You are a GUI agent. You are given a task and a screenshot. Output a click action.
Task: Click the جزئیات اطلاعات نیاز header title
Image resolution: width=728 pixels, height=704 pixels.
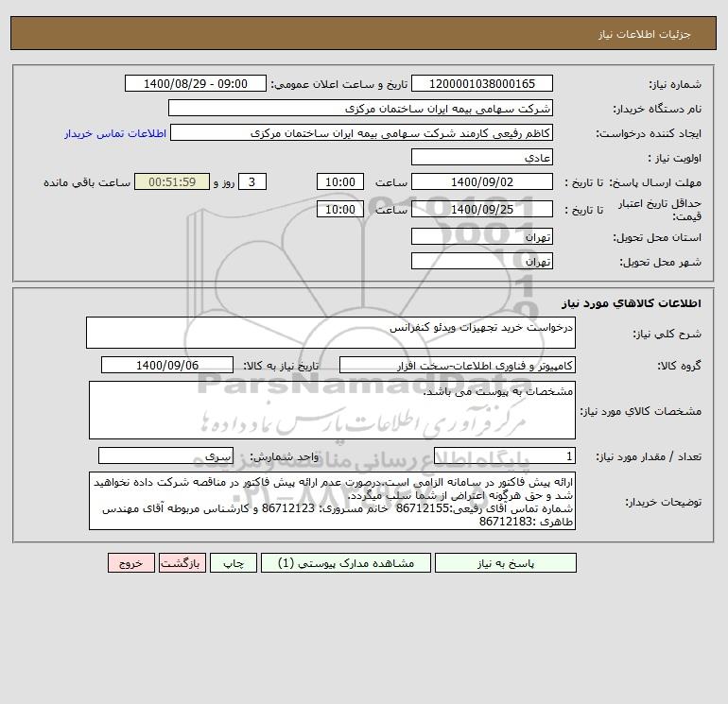click(644, 34)
